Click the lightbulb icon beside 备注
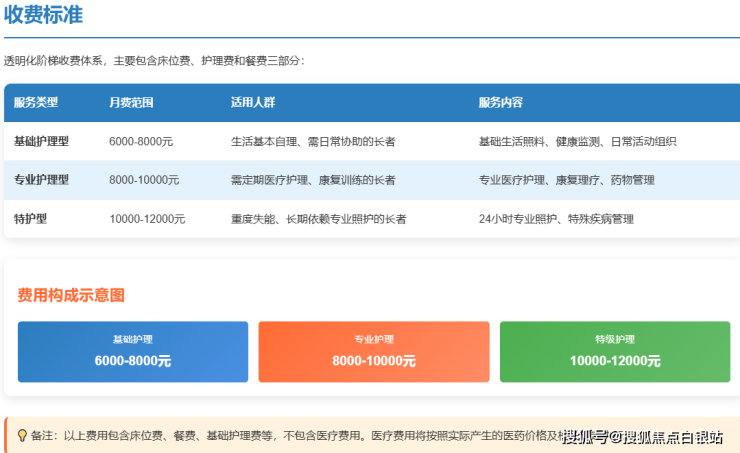This screenshot has height=453, width=740. pos(22,436)
